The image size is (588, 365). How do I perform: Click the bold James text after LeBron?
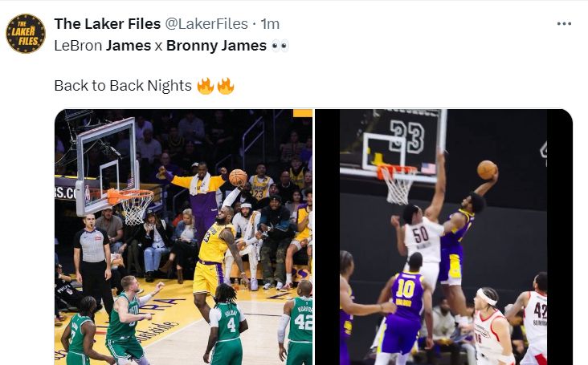click(129, 46)
